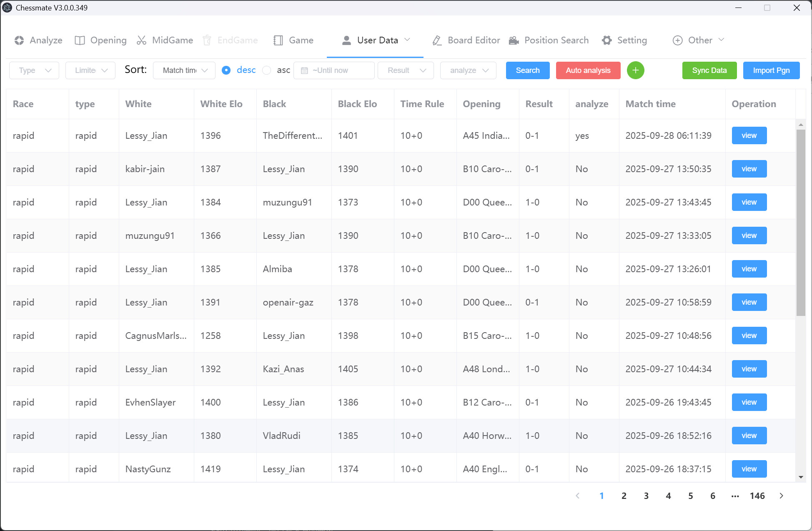Click the calendar icon in date field
Viewport: 812px width, 531px height.
point(304,70)
